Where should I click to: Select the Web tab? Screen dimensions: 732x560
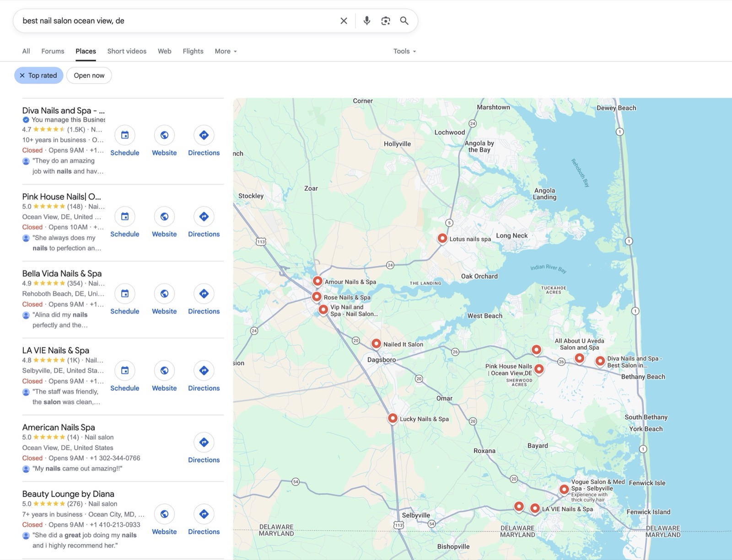point(164,51)
